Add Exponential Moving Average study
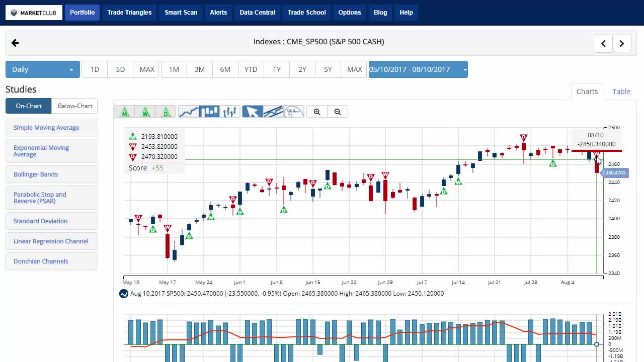 point(52,151)
